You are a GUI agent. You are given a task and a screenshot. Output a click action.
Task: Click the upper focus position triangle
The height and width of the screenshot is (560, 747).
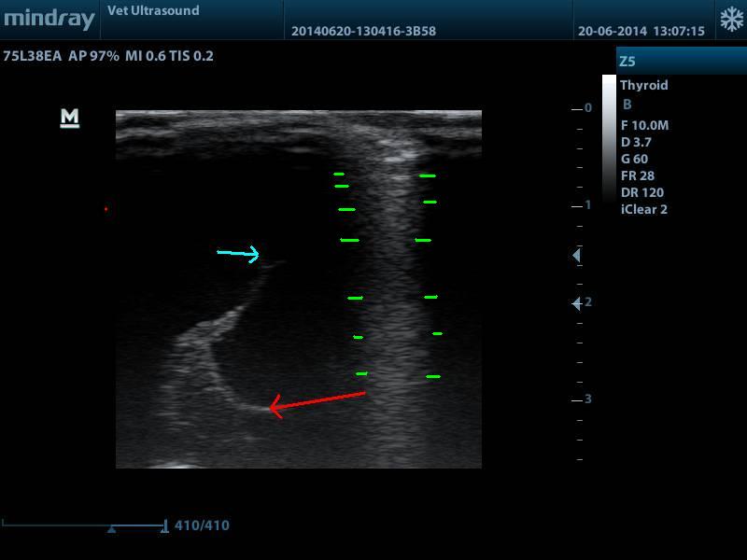click(x=576, y=255)
